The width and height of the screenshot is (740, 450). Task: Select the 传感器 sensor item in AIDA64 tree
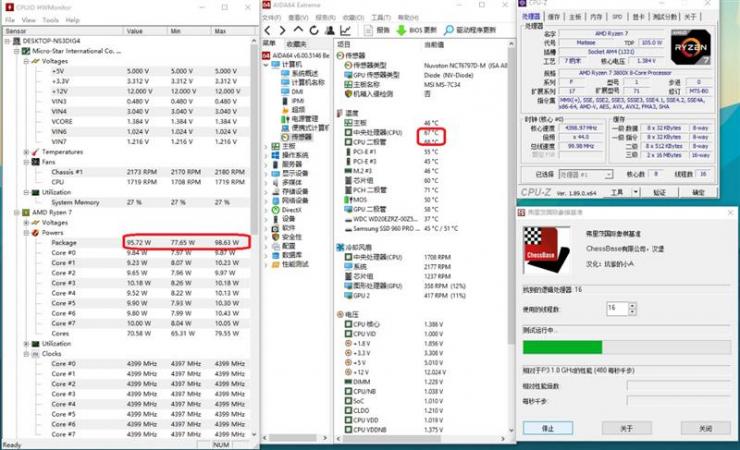(x=301, y=137)
